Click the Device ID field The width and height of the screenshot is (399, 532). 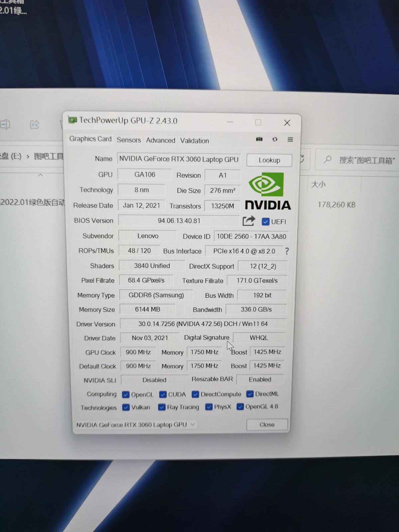(x=251, y=236)
